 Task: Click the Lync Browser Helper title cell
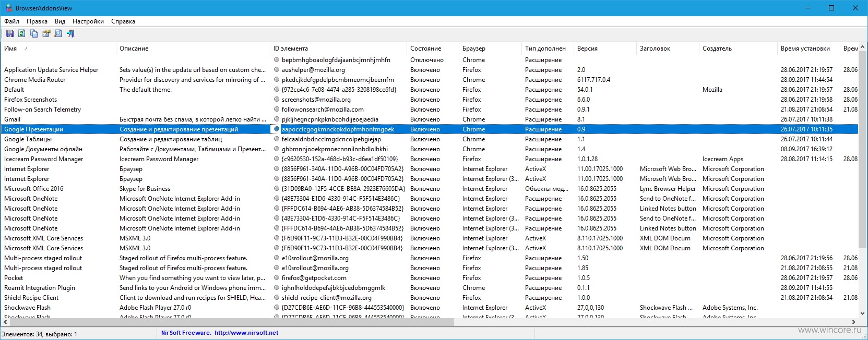pyautogui.click(x=668, y=189)
